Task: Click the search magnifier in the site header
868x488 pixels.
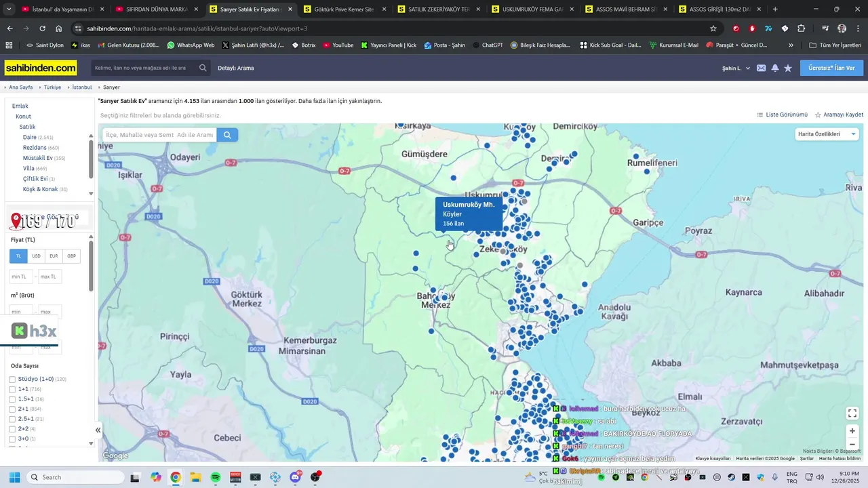Action: [x=203, y=68]
